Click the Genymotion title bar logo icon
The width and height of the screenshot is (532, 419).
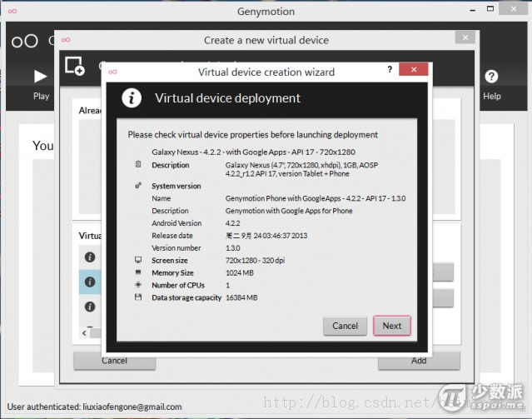[x=12, y=11]
